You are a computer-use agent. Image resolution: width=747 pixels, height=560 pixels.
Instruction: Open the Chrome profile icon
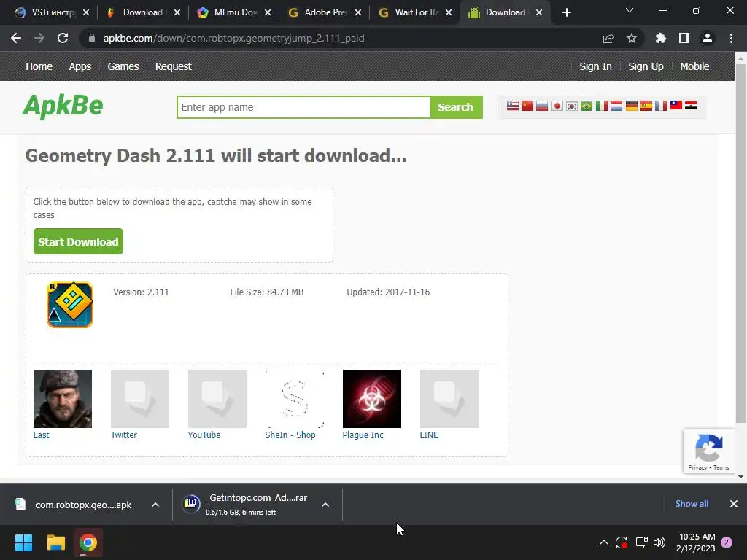[708, 38]
